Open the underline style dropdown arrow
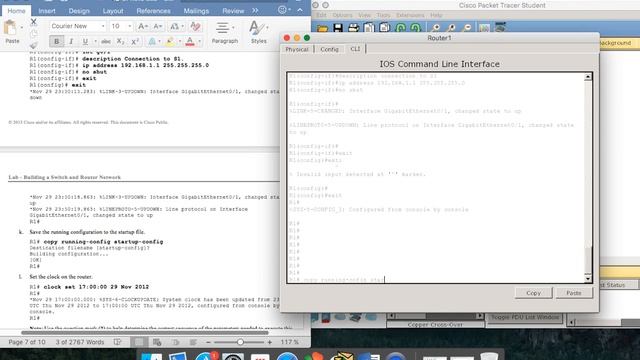This screenshot has height=360, width=640. tap(95, 41)
